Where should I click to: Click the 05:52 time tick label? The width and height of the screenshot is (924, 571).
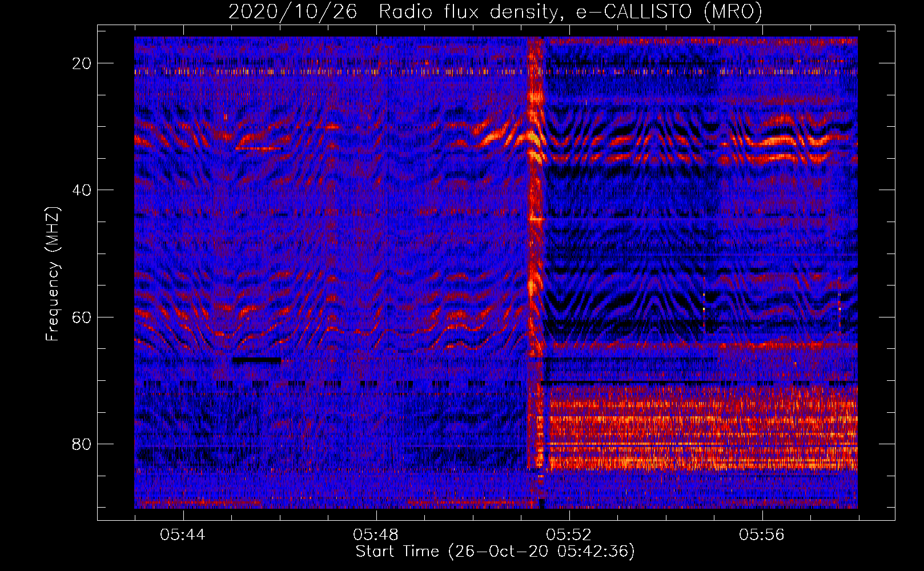pyautogui.click(x=569, y=535)
